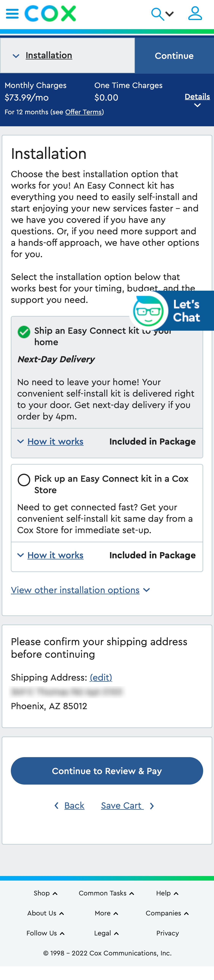
Task: Expand pricing Details
Action: point(197,96)
